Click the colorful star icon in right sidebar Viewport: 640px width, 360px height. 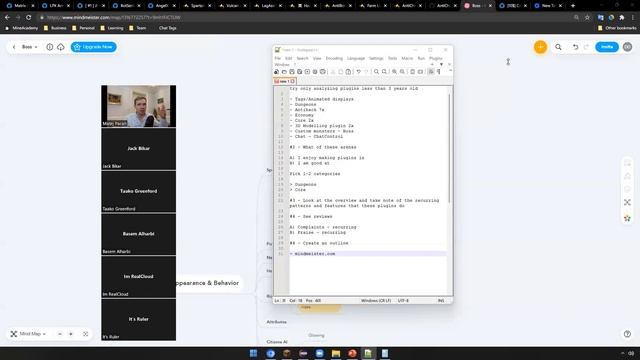[627, 218]
